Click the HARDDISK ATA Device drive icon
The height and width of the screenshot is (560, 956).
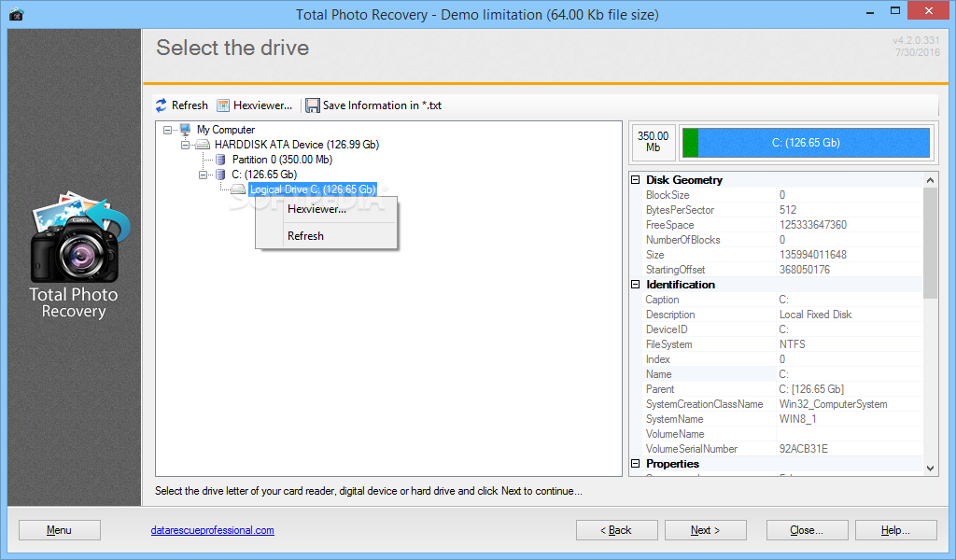coord(203,145)
